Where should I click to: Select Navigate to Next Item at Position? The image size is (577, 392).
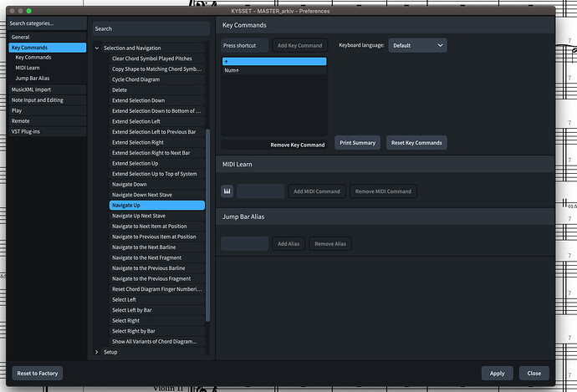[x=157, y=227]
